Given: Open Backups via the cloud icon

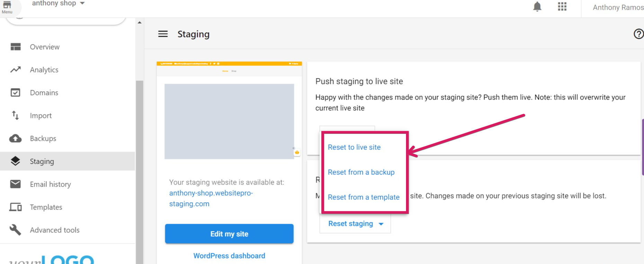Looking at the screenshot, I should 15,138.
